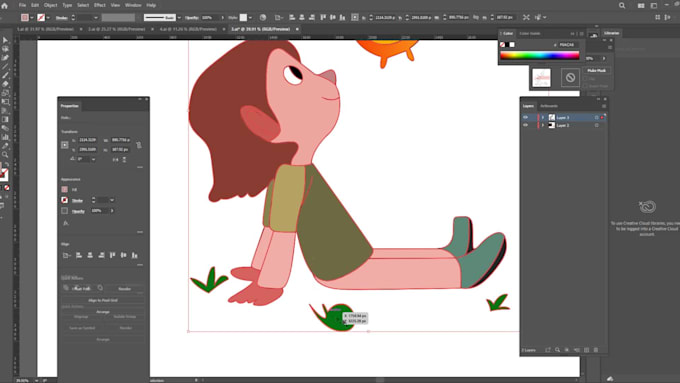This screenshot has width=680, height=383.
Task: Select the Pen tool in left toolbar
Action: click(5, 58)
